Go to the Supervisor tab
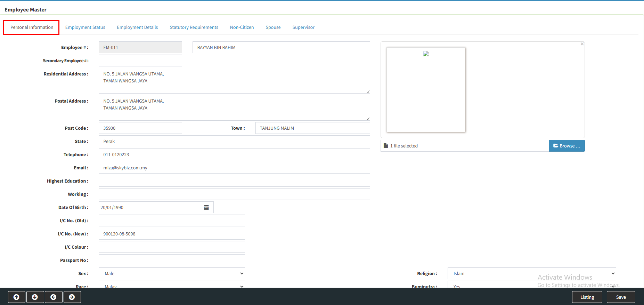Image resolution: width=644 pixels, height=305 pixels. point(303,27)
